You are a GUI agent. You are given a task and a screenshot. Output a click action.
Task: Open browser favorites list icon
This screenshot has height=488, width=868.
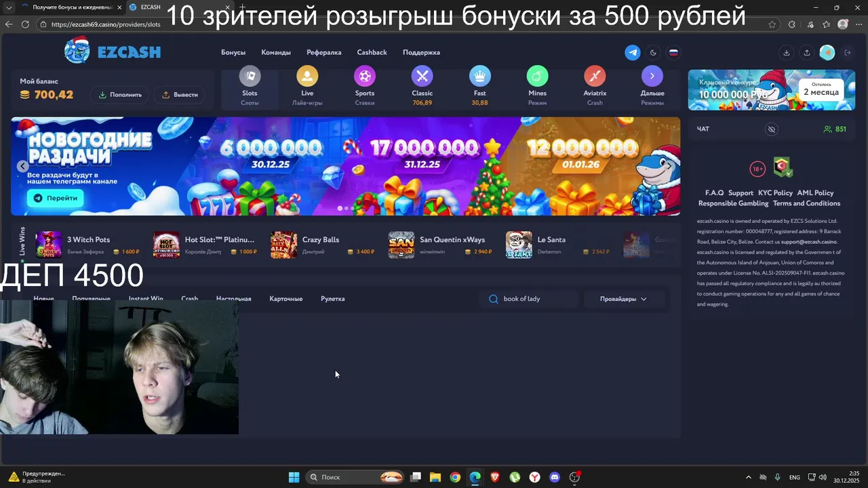tap(826, 24)
